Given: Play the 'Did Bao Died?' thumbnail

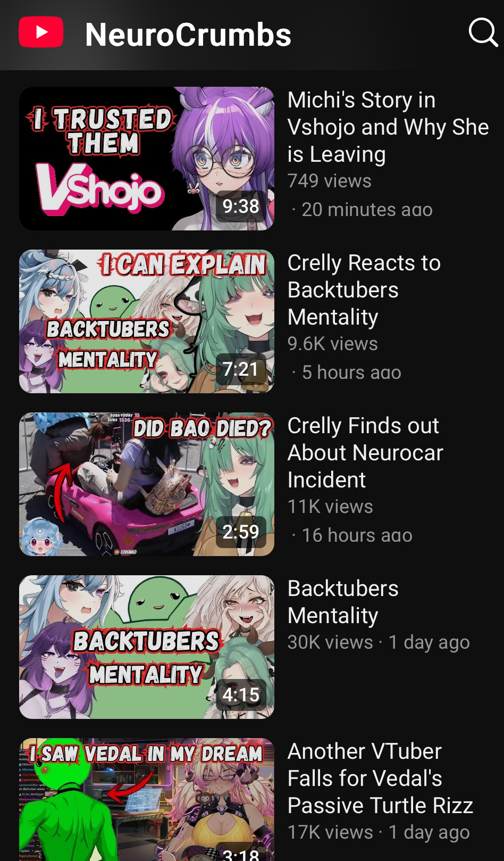Looking at the screenshot, I should tap(147, 484).
